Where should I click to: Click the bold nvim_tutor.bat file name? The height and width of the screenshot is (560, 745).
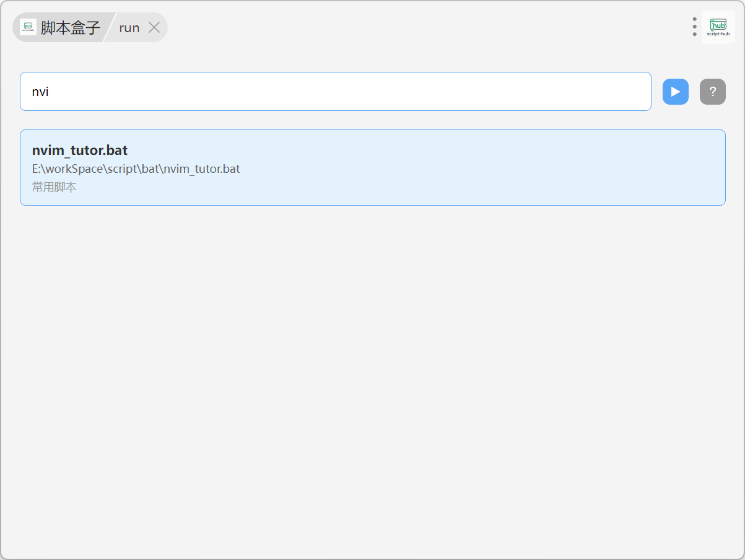coord(80,151)
